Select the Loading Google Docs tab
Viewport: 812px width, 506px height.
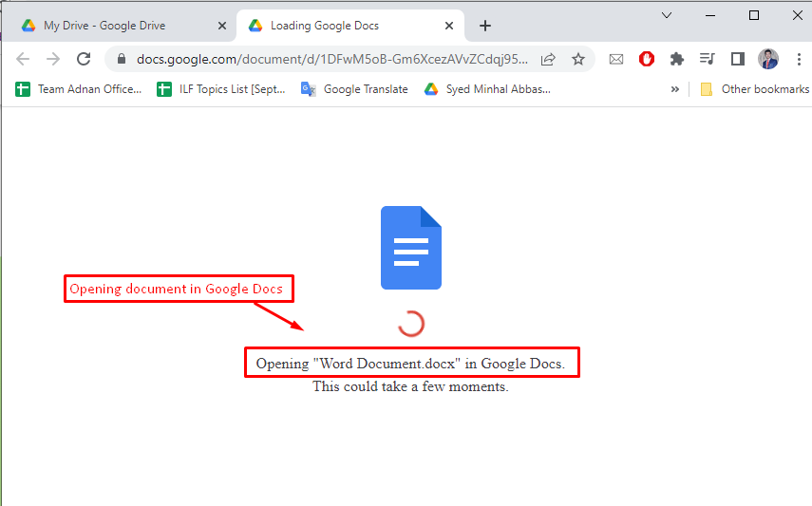coord(350,26)
